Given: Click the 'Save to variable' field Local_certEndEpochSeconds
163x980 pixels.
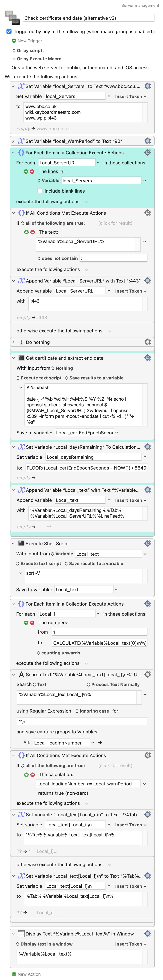Looking at the screenshot, I should pyautogui.click(x=84, y=433).
